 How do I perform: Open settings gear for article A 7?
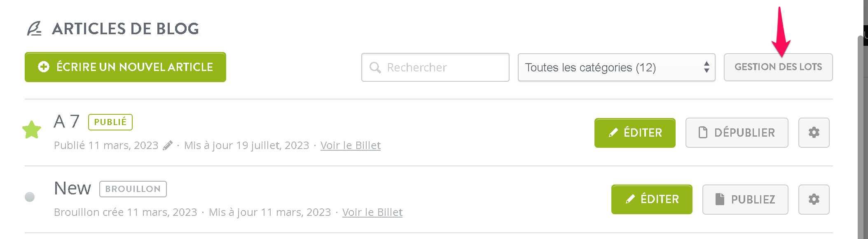tap(814, 133)
